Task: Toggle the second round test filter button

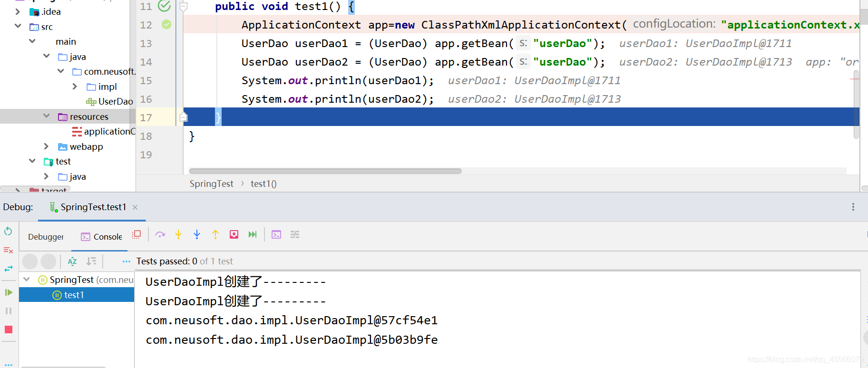Action: [49, 261]
